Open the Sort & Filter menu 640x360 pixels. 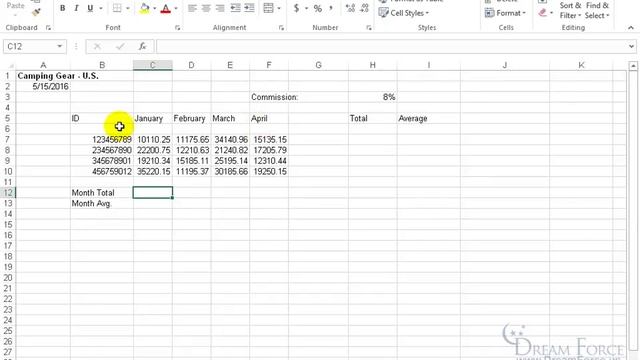(x=570, y=11)
